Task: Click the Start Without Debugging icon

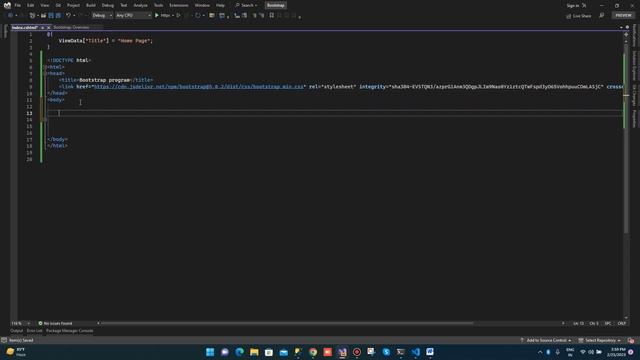Action: coord(178,16)
